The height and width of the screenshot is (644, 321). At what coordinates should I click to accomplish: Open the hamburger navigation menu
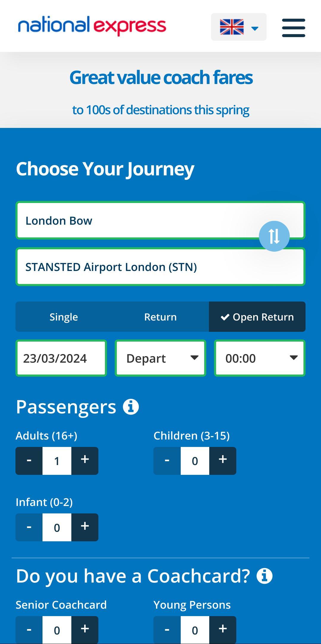293,28
